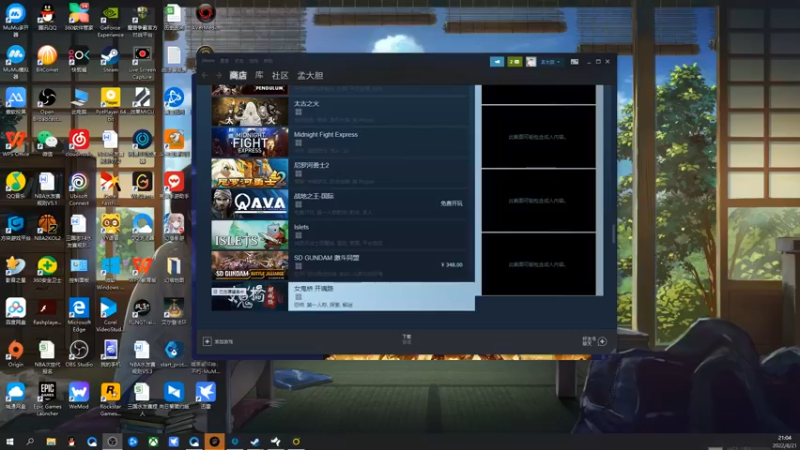Open the Live Screen Capture shortcut
This screenshot has width=800, height=450.
(142, 62)
